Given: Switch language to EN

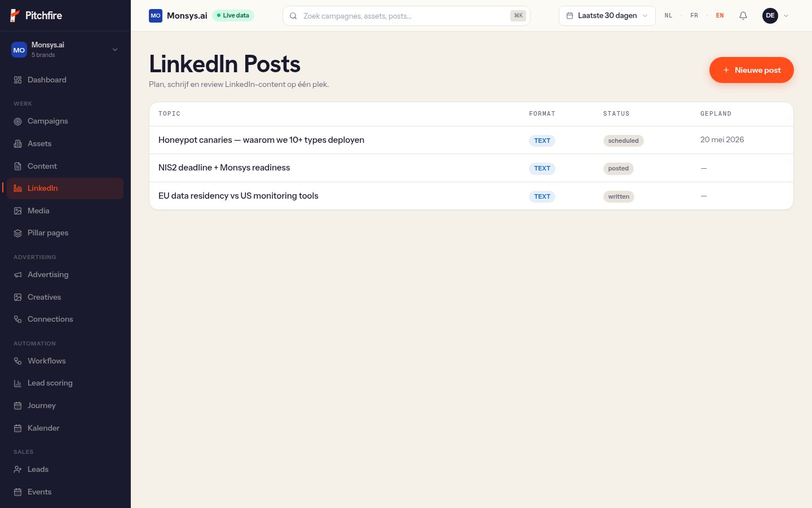Looking at the screenshot, I should (720, 16).
